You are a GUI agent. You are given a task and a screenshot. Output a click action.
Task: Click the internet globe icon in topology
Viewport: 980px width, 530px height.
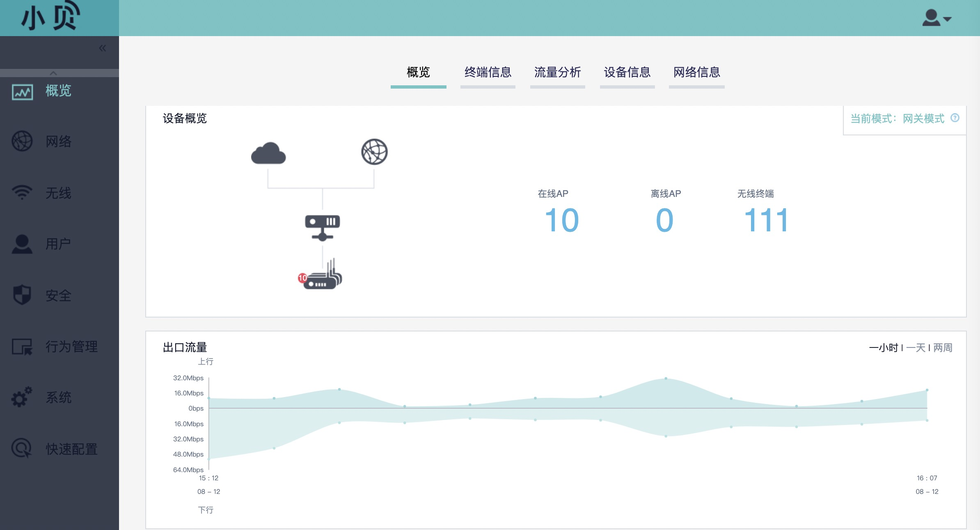point(374,152)
